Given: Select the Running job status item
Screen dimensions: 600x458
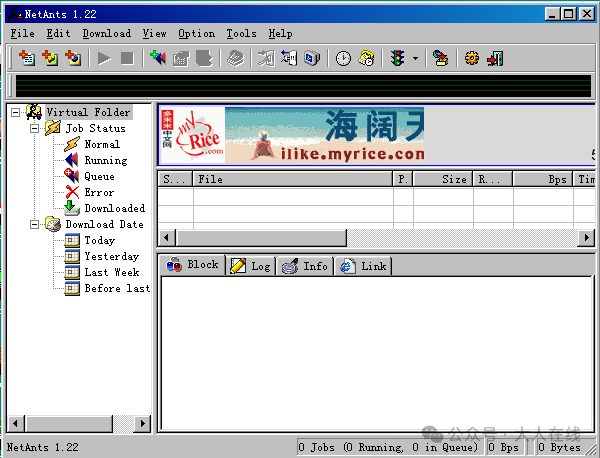Looking at the screenshot, I should coord(106,160).
